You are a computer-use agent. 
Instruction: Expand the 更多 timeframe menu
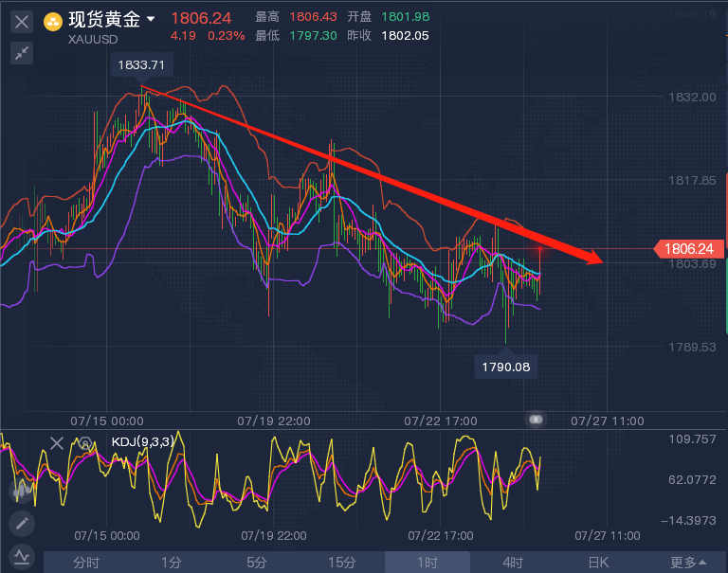pos(688,563)
